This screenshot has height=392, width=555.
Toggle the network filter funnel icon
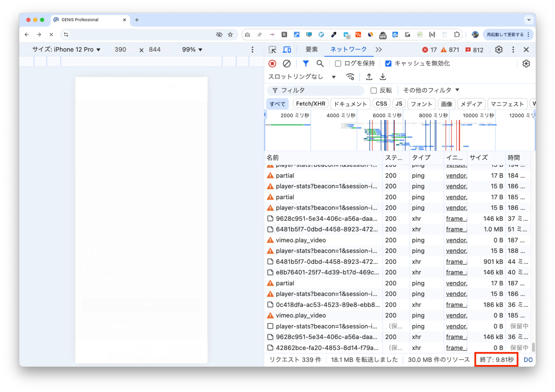306,64
